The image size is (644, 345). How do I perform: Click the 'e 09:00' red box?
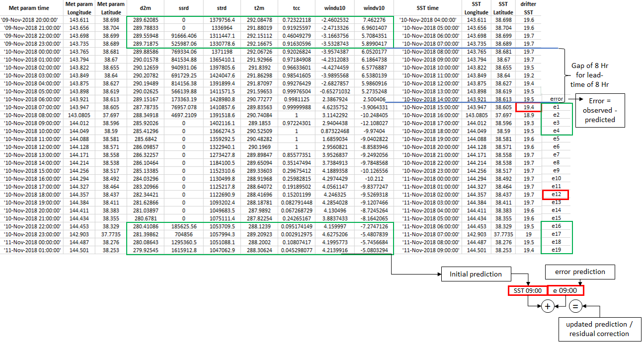pos(565,290)
